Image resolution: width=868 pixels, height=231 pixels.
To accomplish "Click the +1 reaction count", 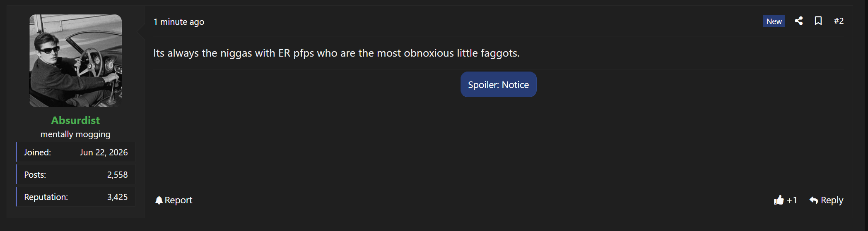I will coord(792,200).
